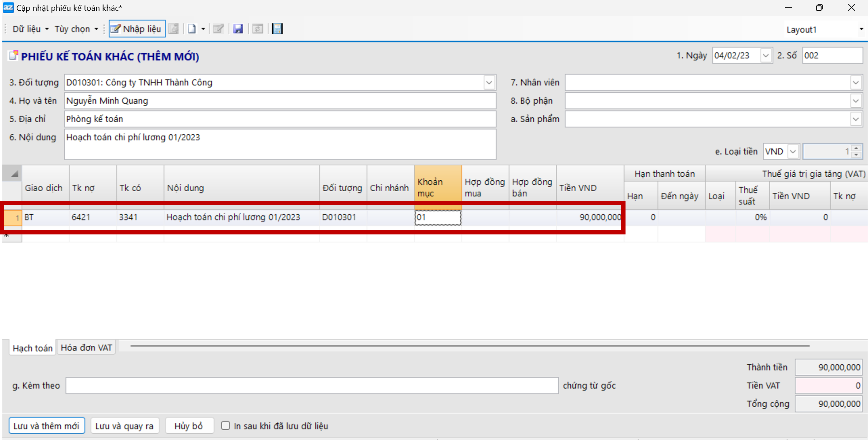Enable In sau khi đã lưu checkbox
The width and height of the screenshot is (868, 440).
click(x=225, y=425)
